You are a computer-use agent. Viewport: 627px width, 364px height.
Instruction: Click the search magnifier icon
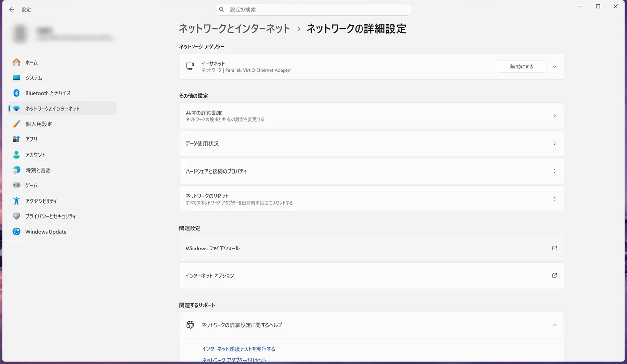click(x=222, y=9)
